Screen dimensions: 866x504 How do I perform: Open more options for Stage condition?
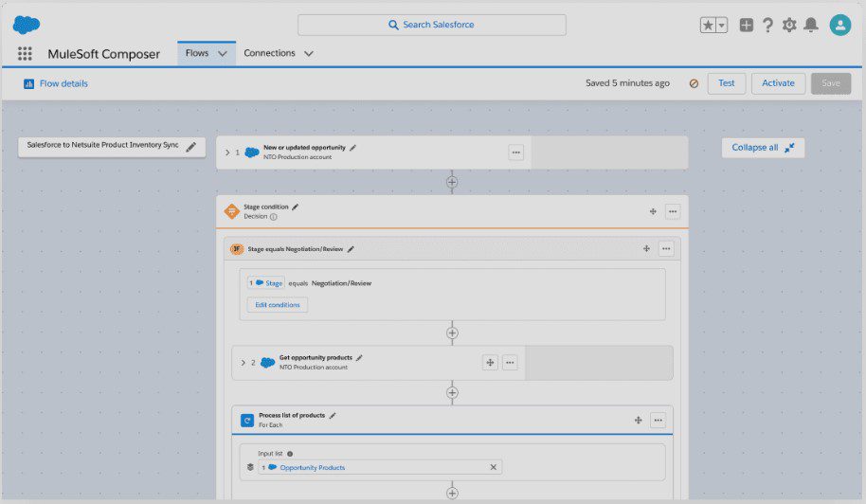point(673,211)
